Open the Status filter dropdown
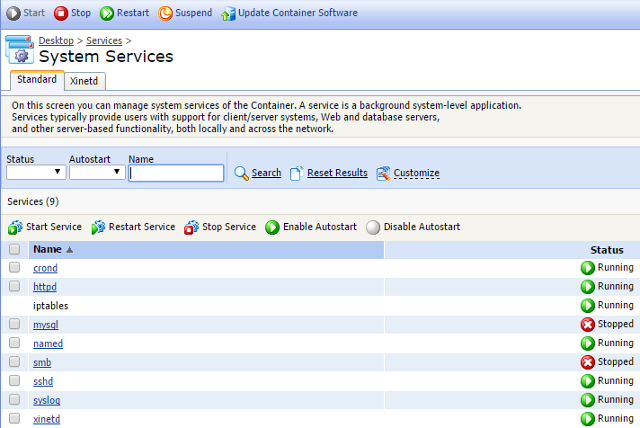This screenshot has width=640, height=428. point(36,172)
